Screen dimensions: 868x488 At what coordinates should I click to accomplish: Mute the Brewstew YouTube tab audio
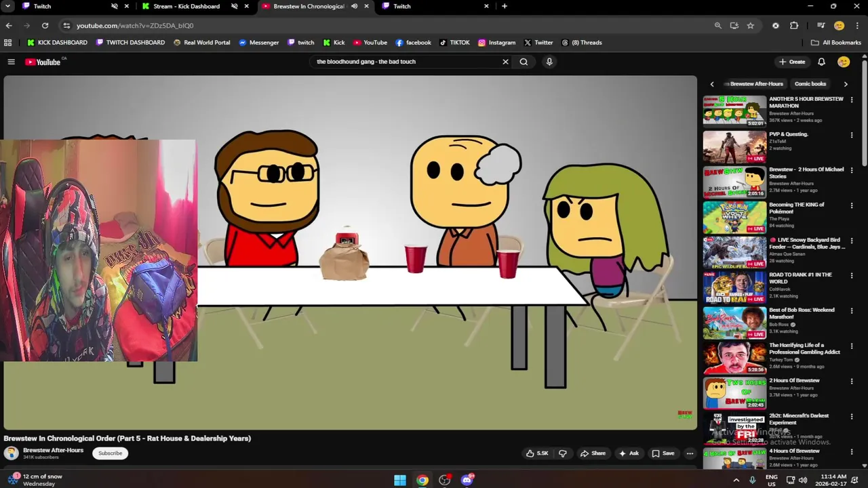354,6
